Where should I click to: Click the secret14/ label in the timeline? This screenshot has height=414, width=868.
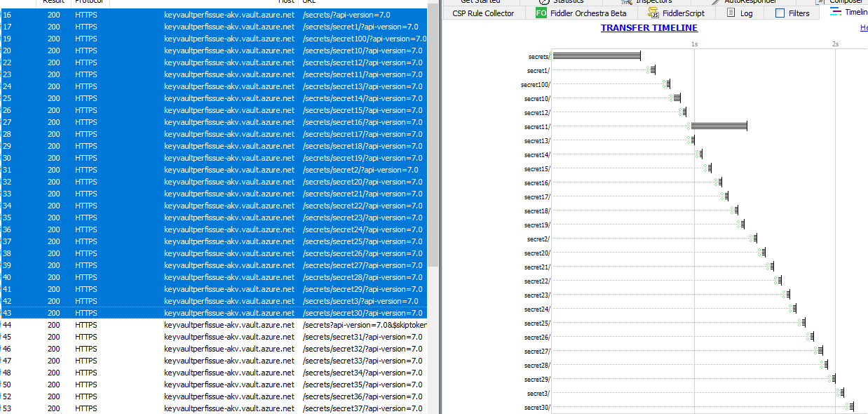point(538,155)
